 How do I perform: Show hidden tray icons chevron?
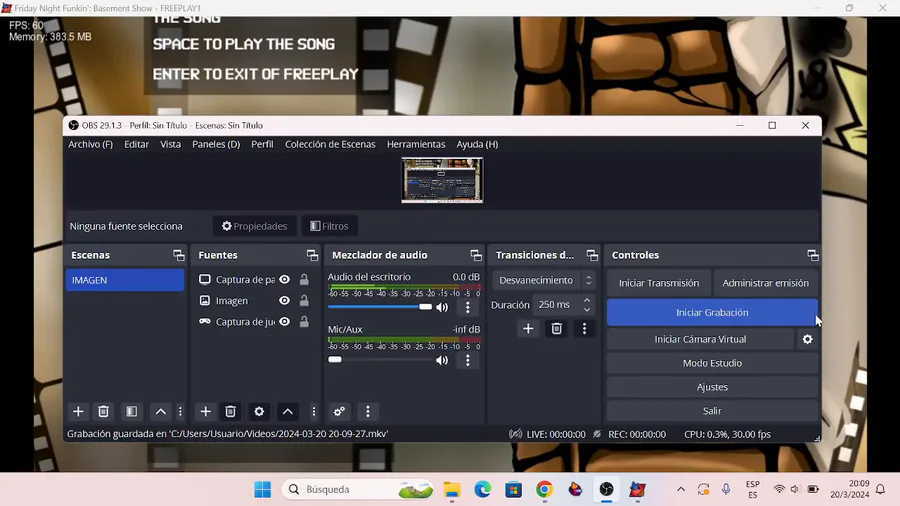[x=681, y=489]
